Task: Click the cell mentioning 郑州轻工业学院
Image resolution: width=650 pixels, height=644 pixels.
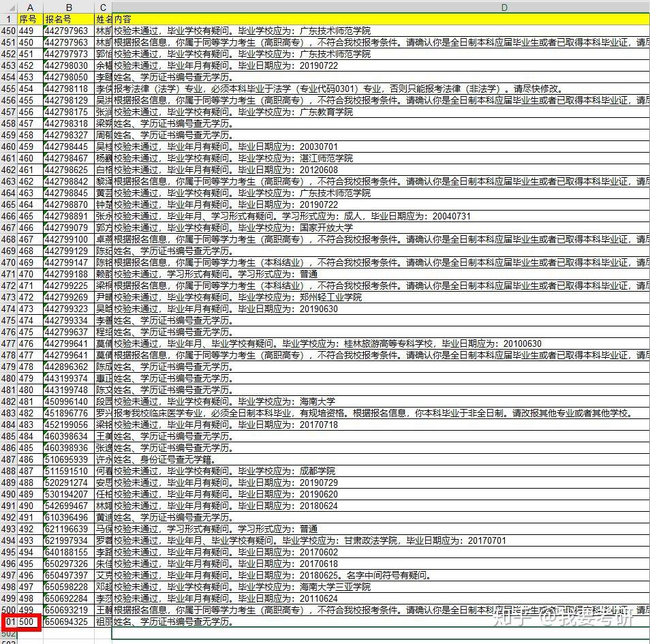Action: click(381, 297)
